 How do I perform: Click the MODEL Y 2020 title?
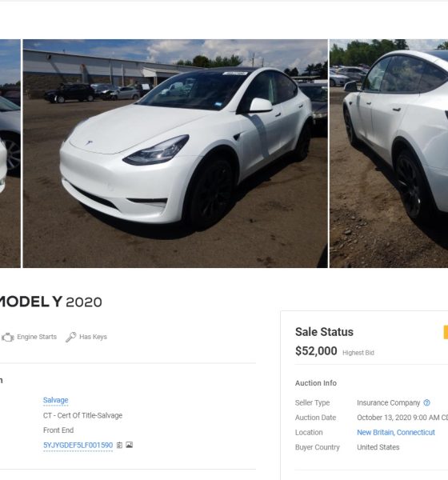[x=50, y=302]
